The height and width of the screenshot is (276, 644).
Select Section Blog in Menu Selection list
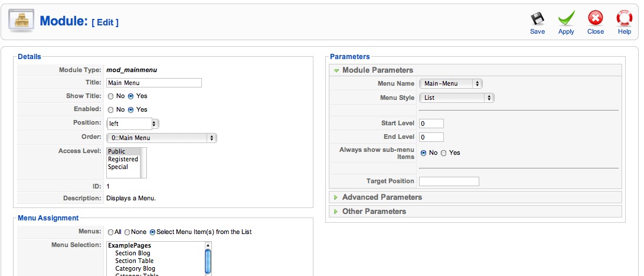(133, 254)
